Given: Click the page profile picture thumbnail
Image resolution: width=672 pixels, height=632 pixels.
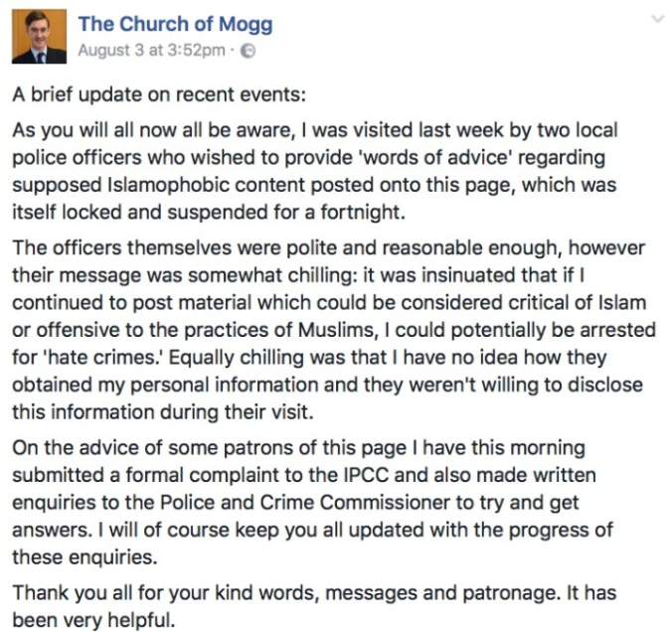Looking at the screenshot, I should pos(39,37).
